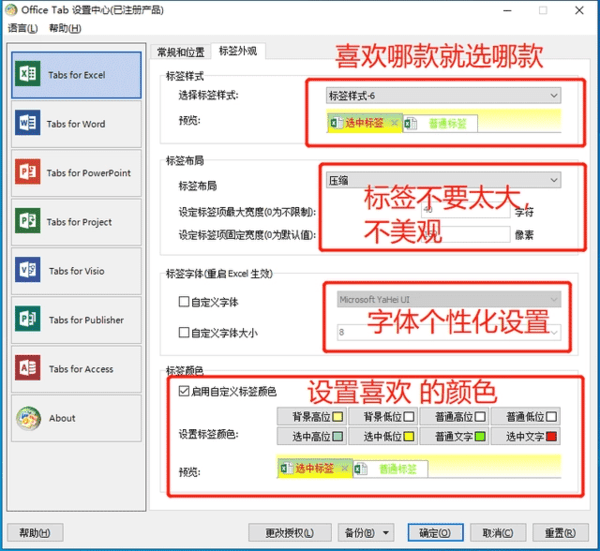Set 普通文字 green color swatch

click(x=480, y=437)
